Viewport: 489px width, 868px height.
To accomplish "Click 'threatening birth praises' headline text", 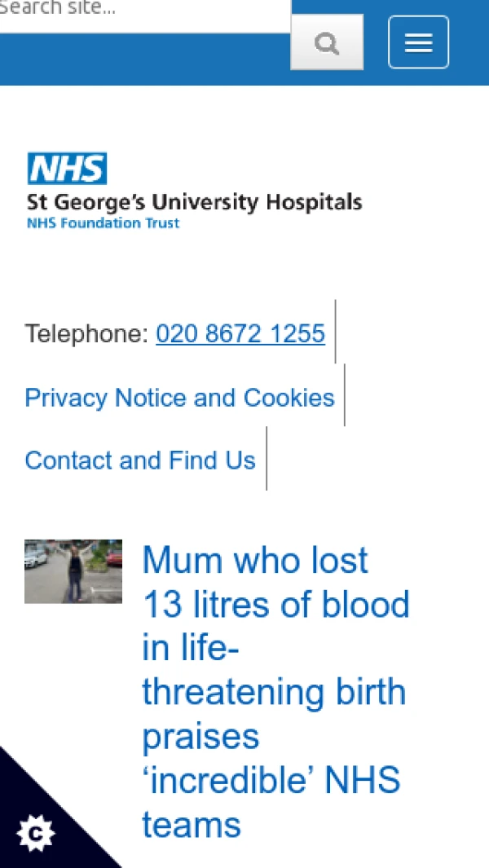I will (274, 713).
